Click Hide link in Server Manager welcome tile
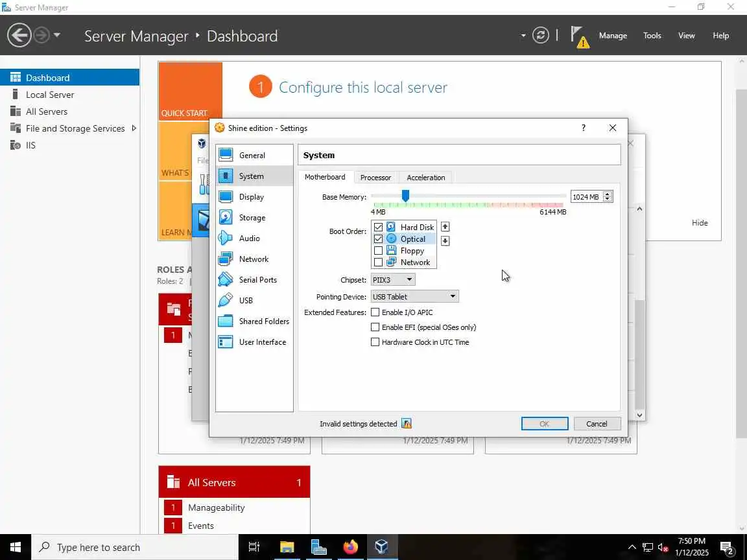This screenshot has width=747, height=560. click(x=700, y=223)
